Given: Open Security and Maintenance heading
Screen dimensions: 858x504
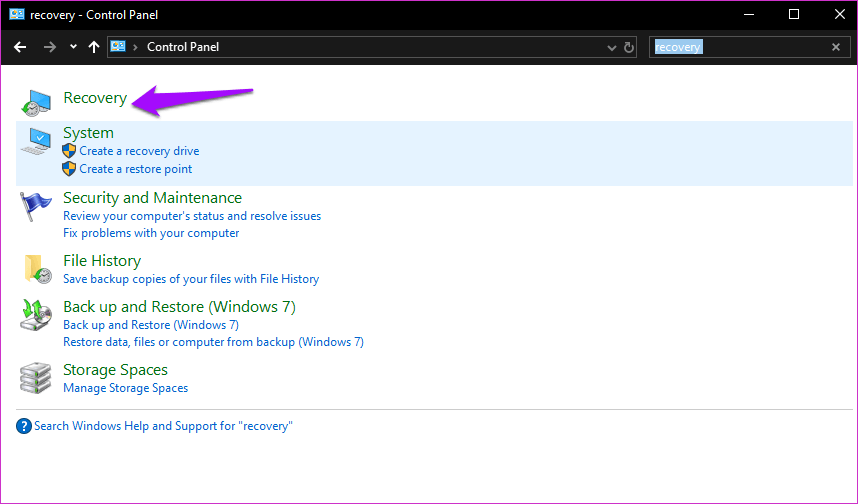Looking at the screenshot, I should pos(153,198).
